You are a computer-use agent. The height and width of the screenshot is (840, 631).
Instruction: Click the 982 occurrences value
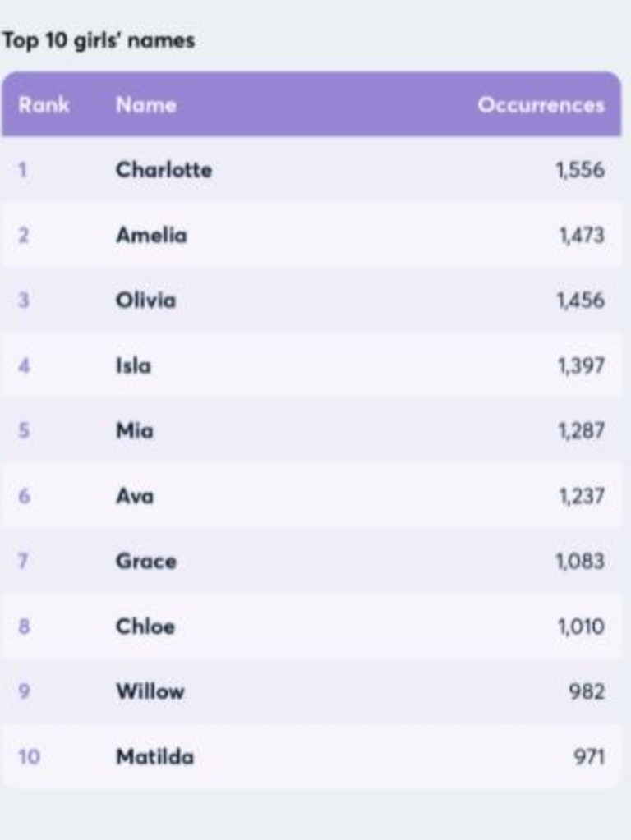(x=587, y=691)
